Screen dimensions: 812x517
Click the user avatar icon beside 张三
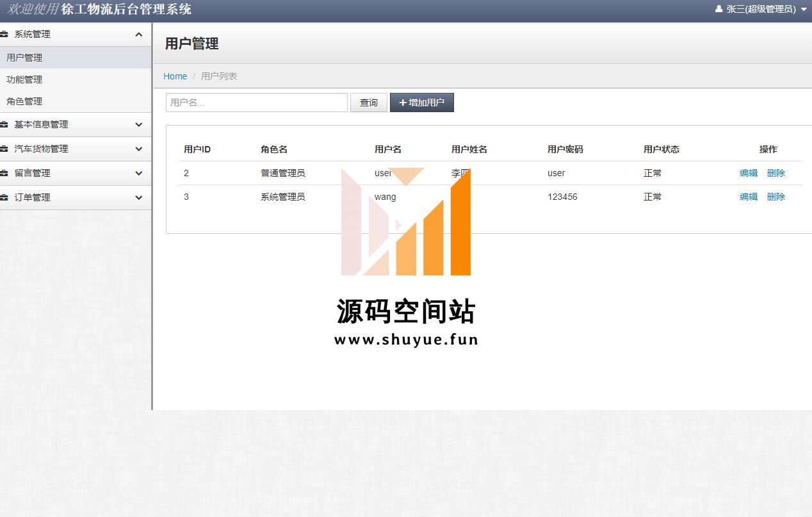tap(719, 9)
